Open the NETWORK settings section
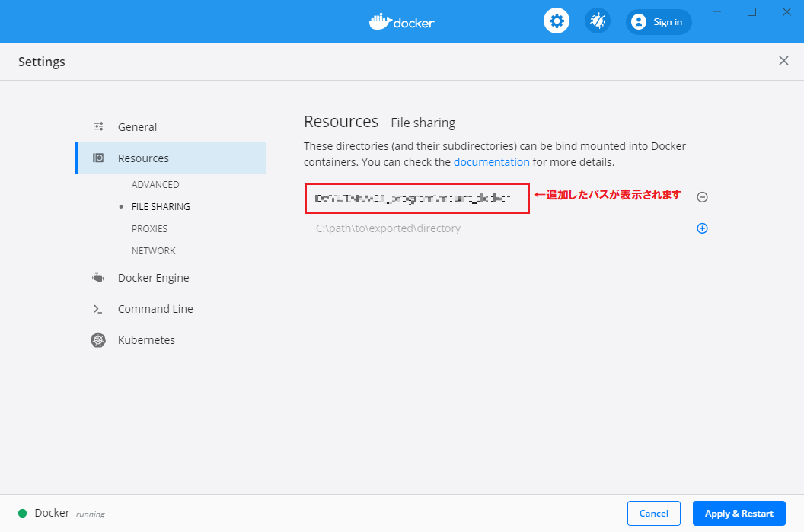 (x=153, y=250)
